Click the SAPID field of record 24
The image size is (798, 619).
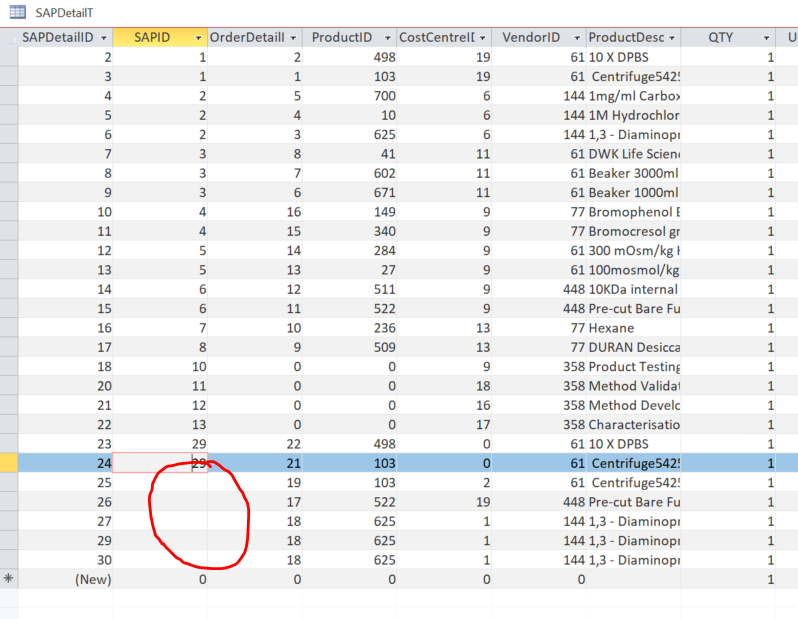pos(160,463)
